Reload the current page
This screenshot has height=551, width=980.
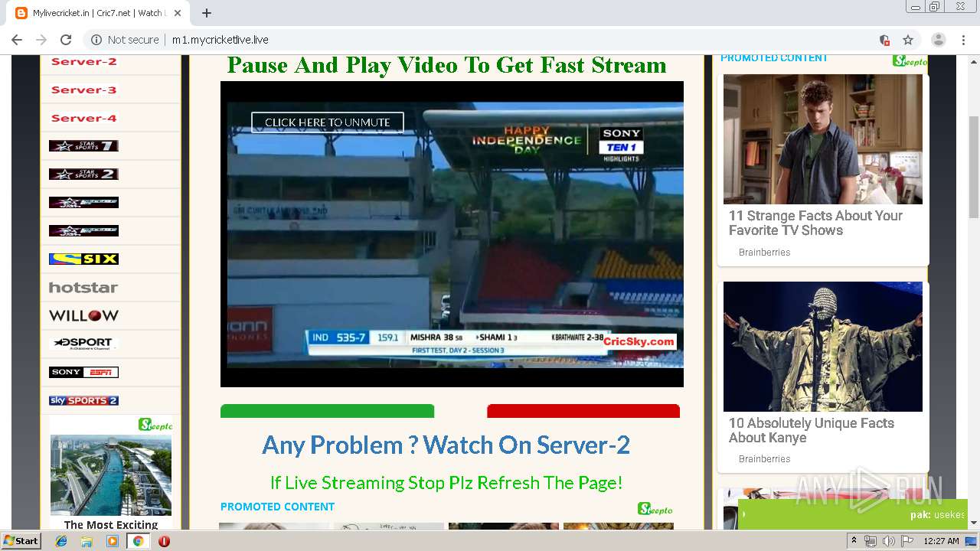(66, 40)
